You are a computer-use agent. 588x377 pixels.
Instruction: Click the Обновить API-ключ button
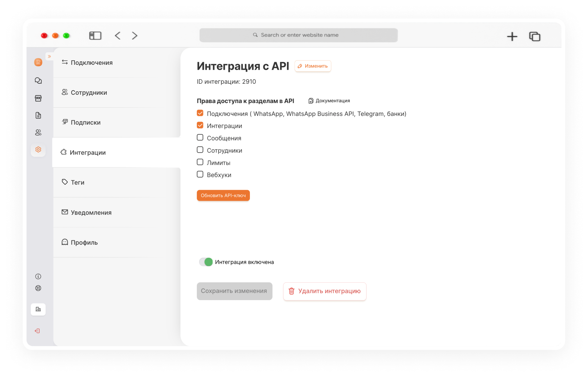tap(223, 196)
